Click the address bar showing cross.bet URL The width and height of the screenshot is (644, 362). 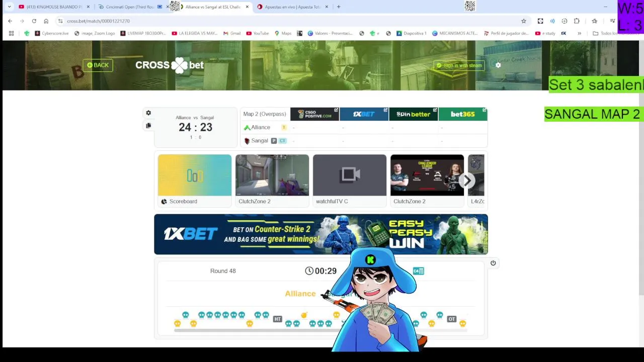click(292, 21)
